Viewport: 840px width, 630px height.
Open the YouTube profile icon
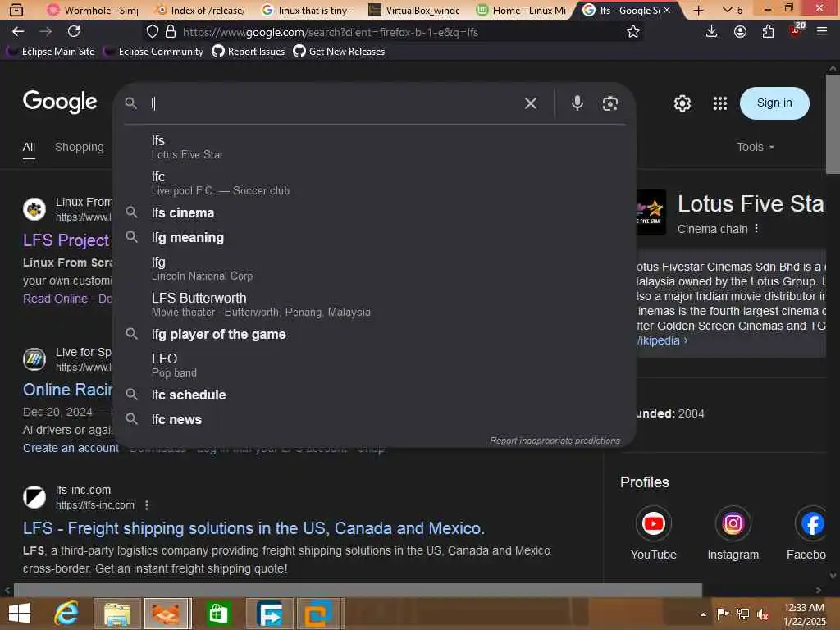(x=654, y=523)
